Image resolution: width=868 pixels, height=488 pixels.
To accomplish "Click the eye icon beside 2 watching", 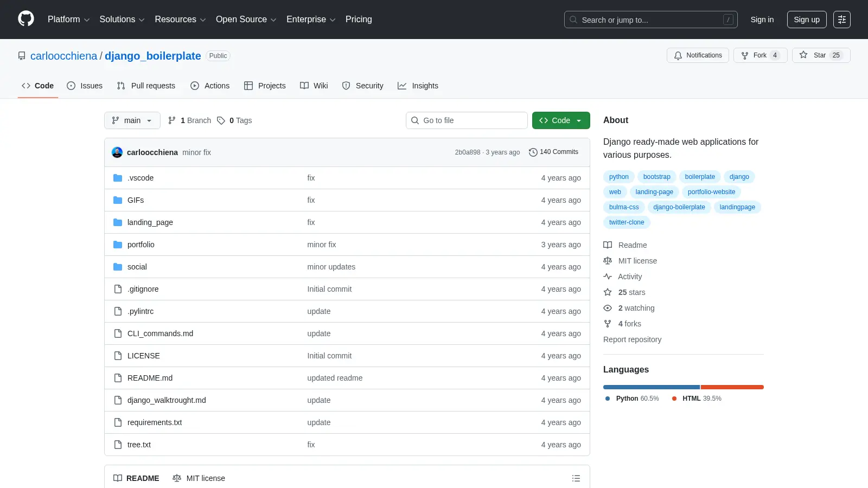I will [x=608, y=308].
